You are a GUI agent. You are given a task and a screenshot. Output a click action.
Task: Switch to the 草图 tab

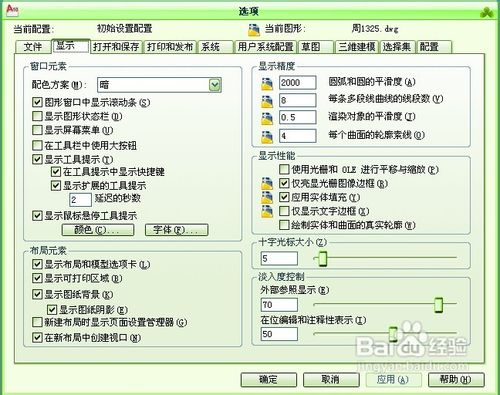(x=316, y=47)
